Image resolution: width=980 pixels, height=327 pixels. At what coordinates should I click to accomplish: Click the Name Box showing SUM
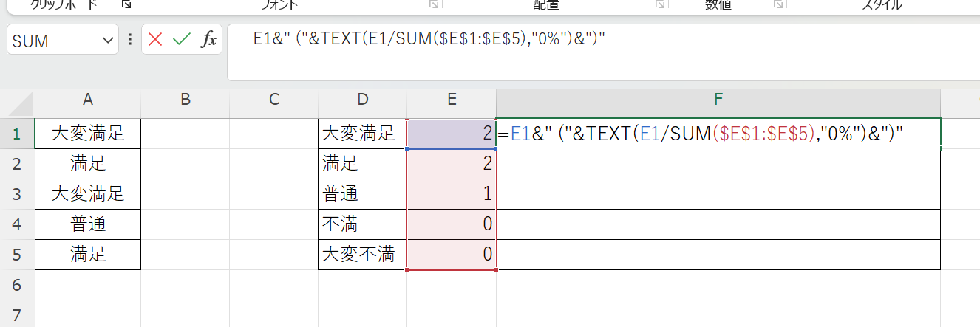click(x=52, y=41)
